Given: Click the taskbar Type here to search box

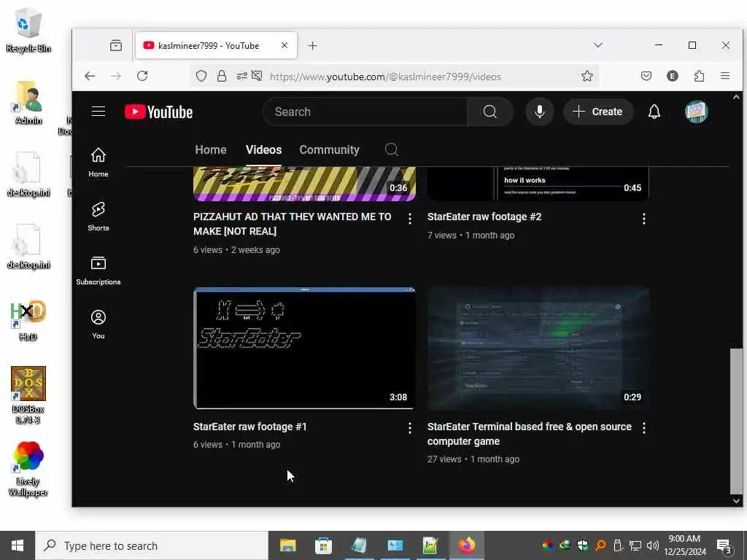Looking at the screenshot, I should click(152, 545).
